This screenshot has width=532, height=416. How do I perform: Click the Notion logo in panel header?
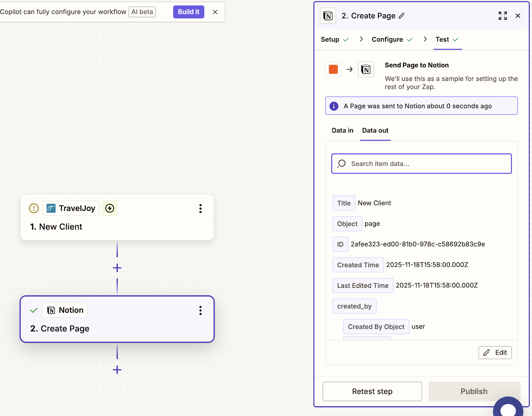point(328,16)
